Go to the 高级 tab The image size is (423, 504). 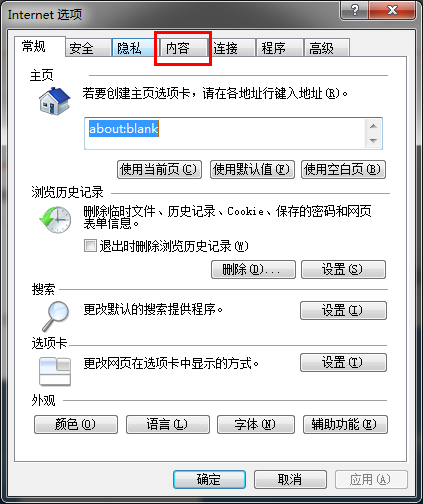coord(327,48)
